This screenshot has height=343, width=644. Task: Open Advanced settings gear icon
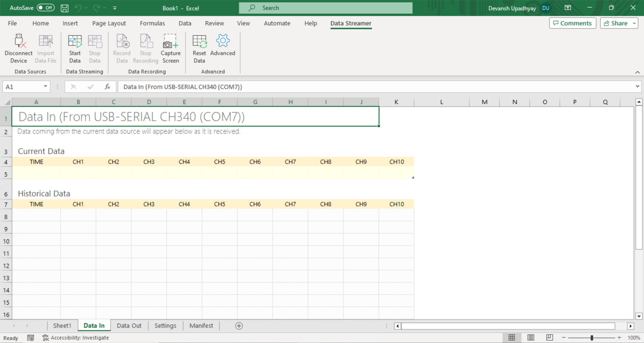click(223, 41)
